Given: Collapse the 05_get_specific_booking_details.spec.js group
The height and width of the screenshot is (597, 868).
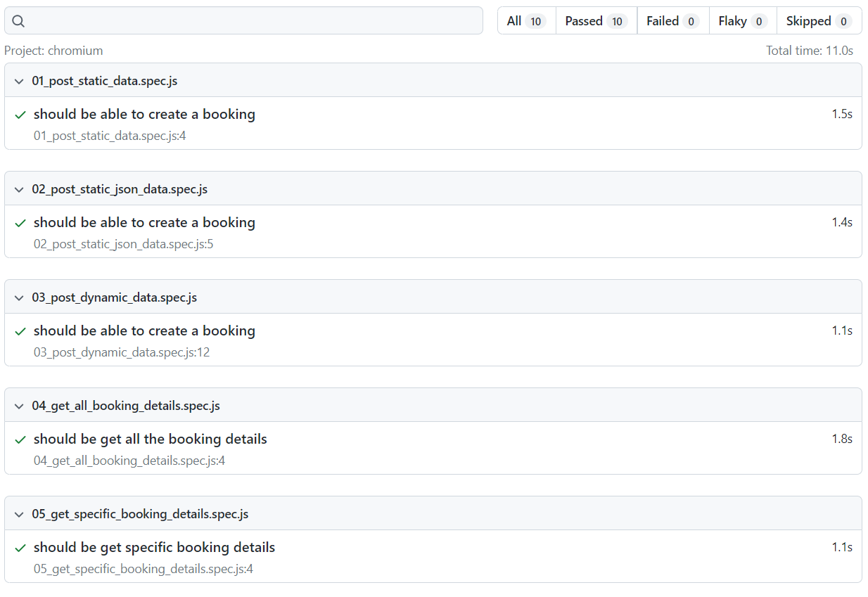Looking at the screenshot, I should click(19, 514).
